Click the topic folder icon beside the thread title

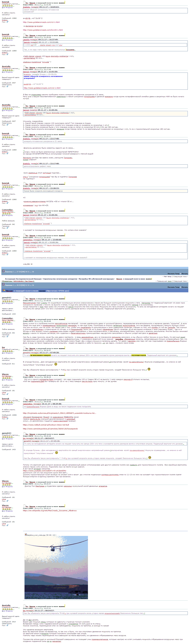click(4, 291)
